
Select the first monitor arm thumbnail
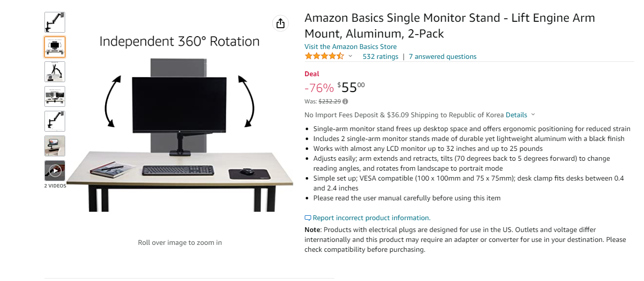click(x=55, y=22)
